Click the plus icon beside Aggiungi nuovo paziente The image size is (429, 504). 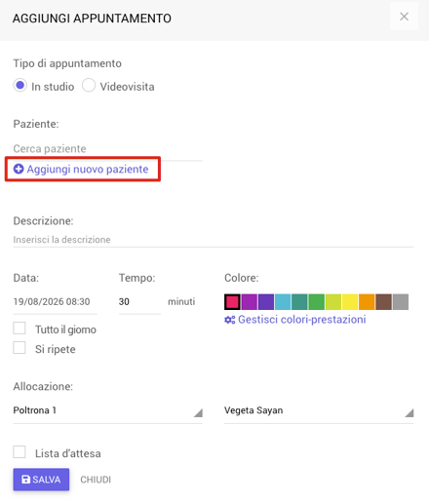point(19,169)
